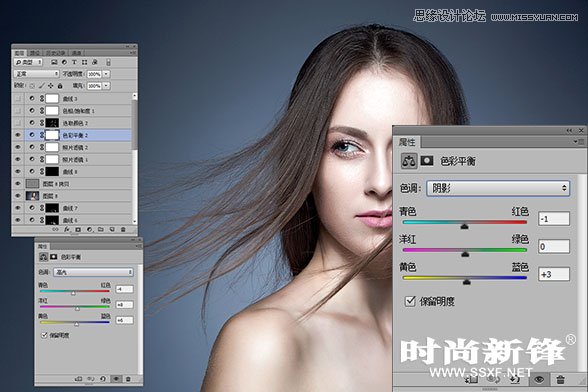Image resolution: width=588 pixels, height=392 pixels.
Task: Click new adjustment layer icon
Action: [x=89, y=229]
